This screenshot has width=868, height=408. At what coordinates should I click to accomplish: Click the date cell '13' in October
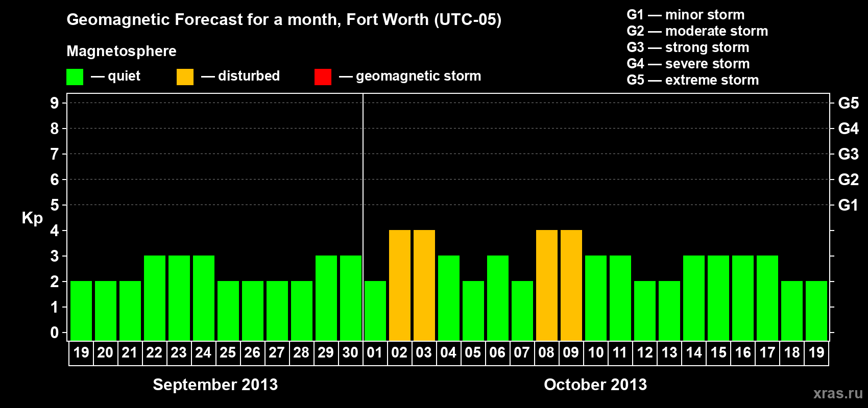[x=669, y=353]
